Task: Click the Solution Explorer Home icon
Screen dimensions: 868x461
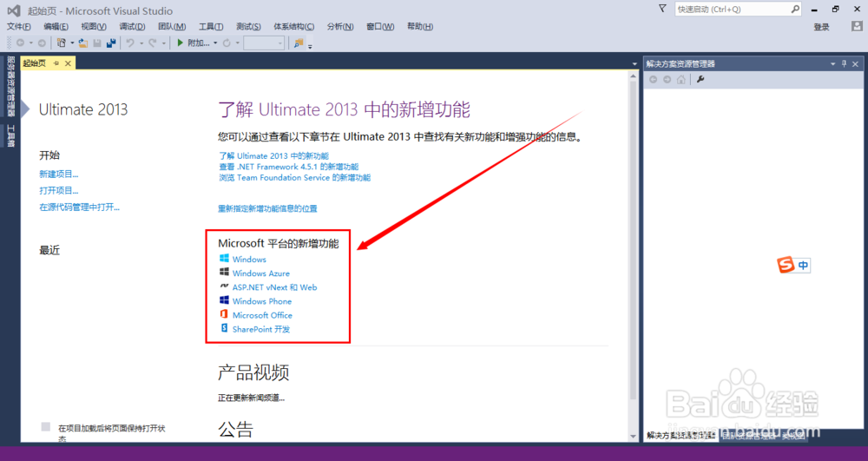Action: (681, 80)
